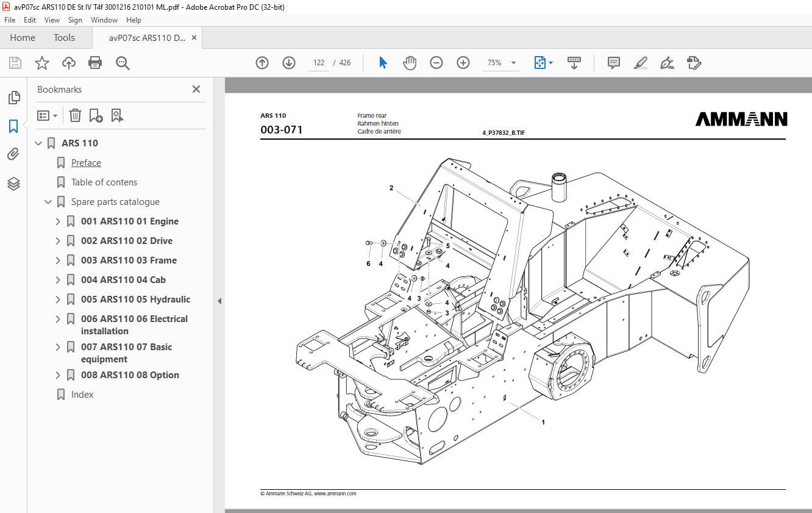The image size is (812, 513).
Task: Open the Page Thumbnails panel icon
Action: (x=13, y=98)
